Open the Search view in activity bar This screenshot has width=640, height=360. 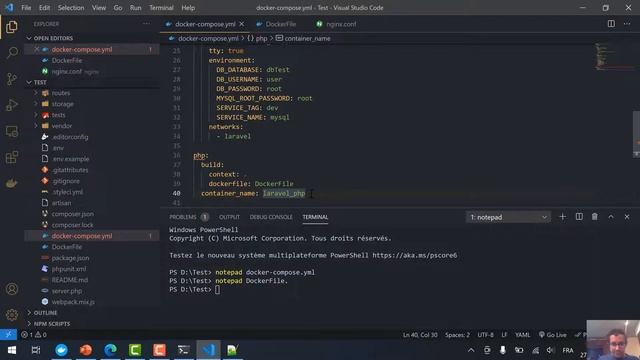[x=12, y=53]
